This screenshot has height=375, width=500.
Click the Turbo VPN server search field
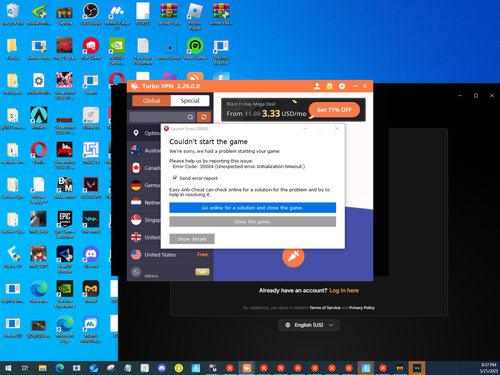(162, 117)
